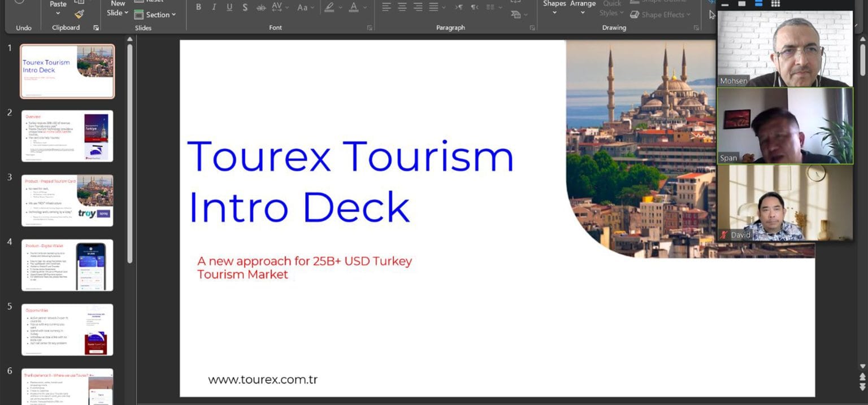Viewport: 868px width, 405px height.
Task: Open Font dialog launcher
Action: pos(370,28)
